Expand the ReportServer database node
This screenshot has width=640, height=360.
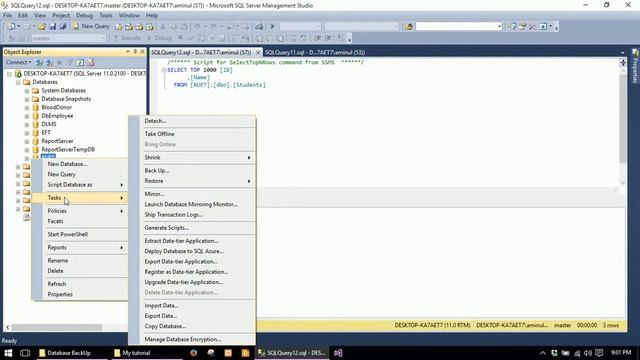click(x=27, y=141)
